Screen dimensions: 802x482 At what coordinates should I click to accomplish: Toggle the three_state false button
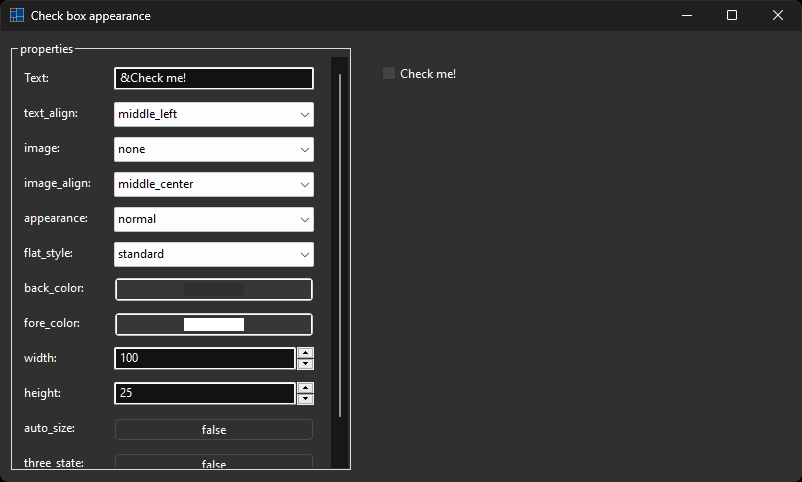pyautogui.click(x=214, y=462)
